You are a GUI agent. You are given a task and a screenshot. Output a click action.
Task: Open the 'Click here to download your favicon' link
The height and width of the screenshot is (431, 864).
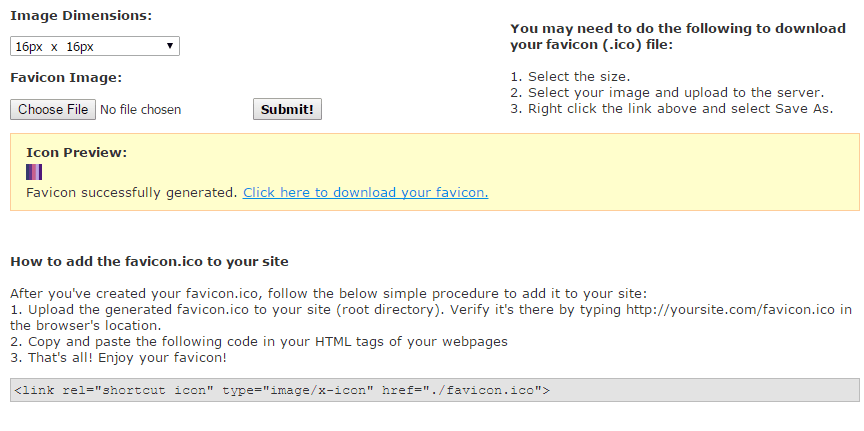pyautogui.click(x=365, y=193)
